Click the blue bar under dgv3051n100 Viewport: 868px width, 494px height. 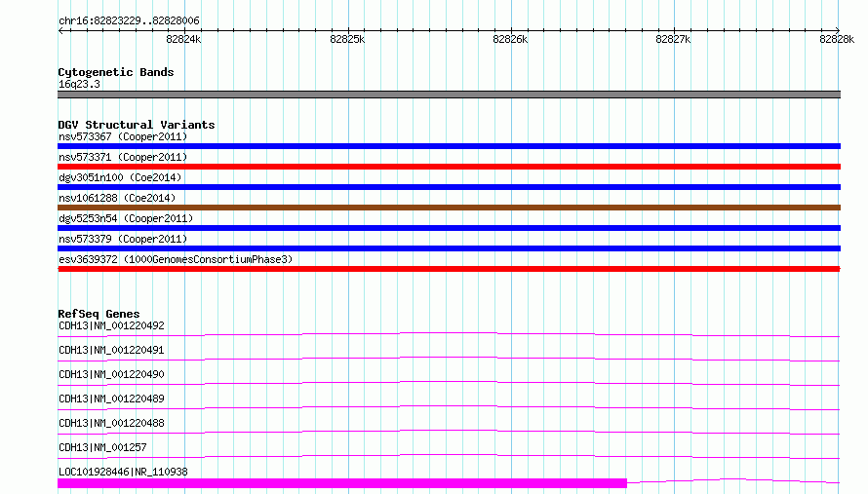(449, 187)
